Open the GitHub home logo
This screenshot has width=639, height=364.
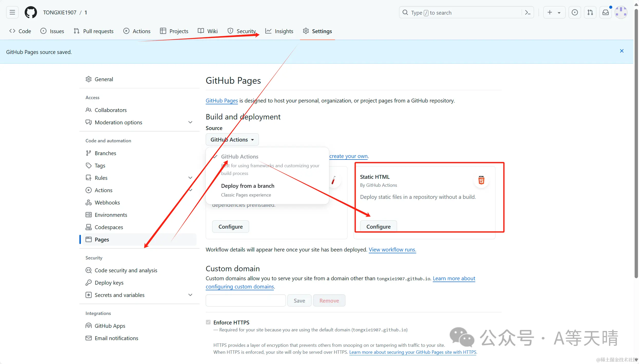coord(31,12)
